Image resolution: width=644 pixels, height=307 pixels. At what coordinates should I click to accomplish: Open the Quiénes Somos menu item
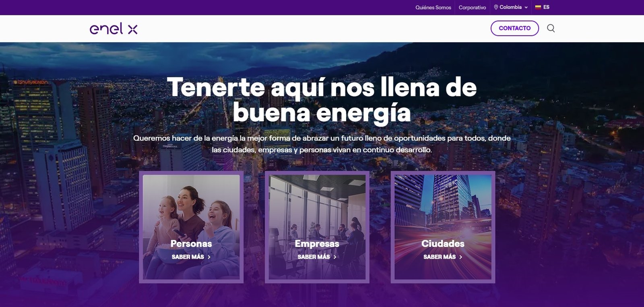pyautogui.click(x=433, y=7)
